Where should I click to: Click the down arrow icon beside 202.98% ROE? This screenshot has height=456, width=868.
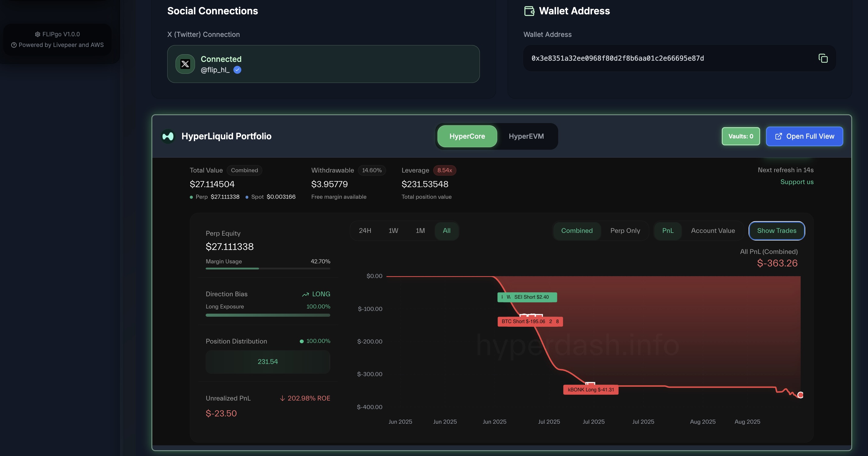tap(282, 398)
